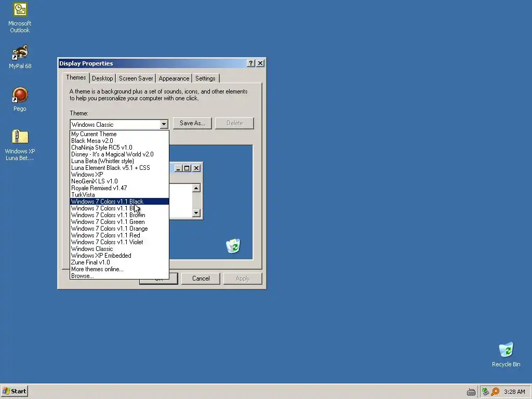
Task: Choose Luna Element Black v5.1 + CSS
Action: click(x=119, y=168)
